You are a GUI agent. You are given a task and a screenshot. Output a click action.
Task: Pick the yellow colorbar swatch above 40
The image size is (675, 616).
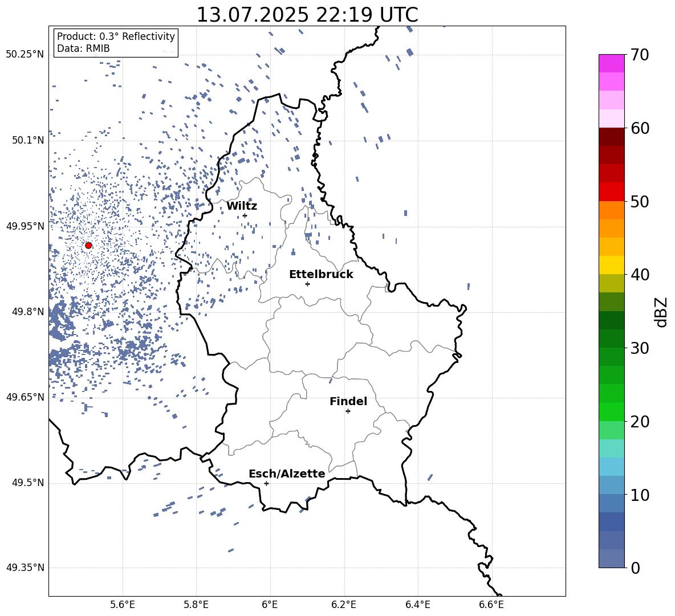pos(612,265)
